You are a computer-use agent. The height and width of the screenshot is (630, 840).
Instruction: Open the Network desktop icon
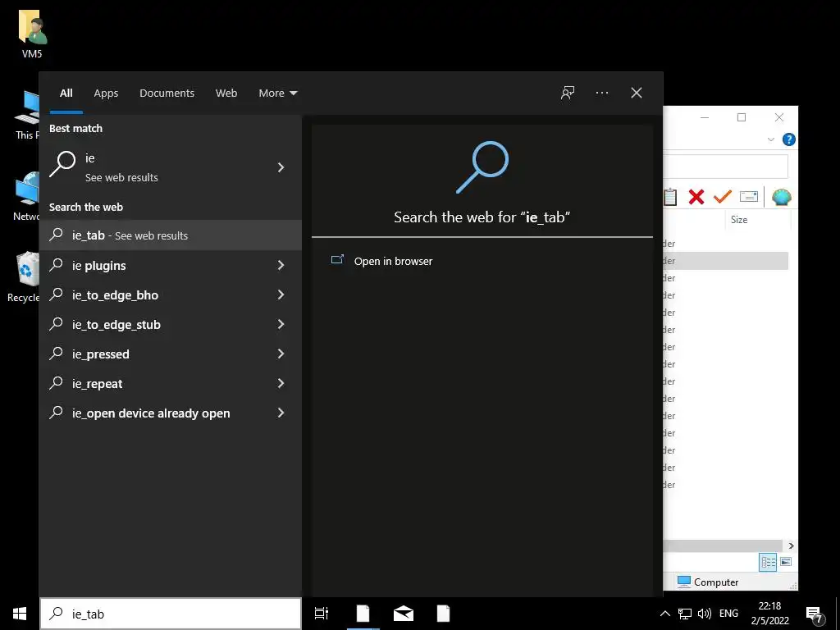point(26,196)
